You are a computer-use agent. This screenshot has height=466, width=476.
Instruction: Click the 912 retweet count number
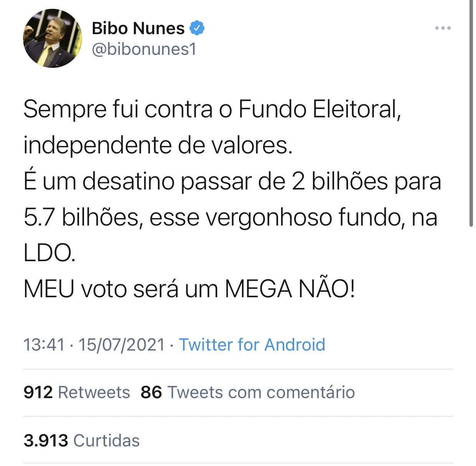click(x=38, y=392)
